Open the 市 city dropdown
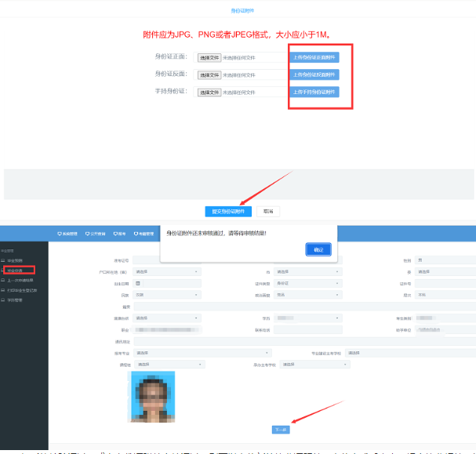The image size is (476, 454). [308, 271]
